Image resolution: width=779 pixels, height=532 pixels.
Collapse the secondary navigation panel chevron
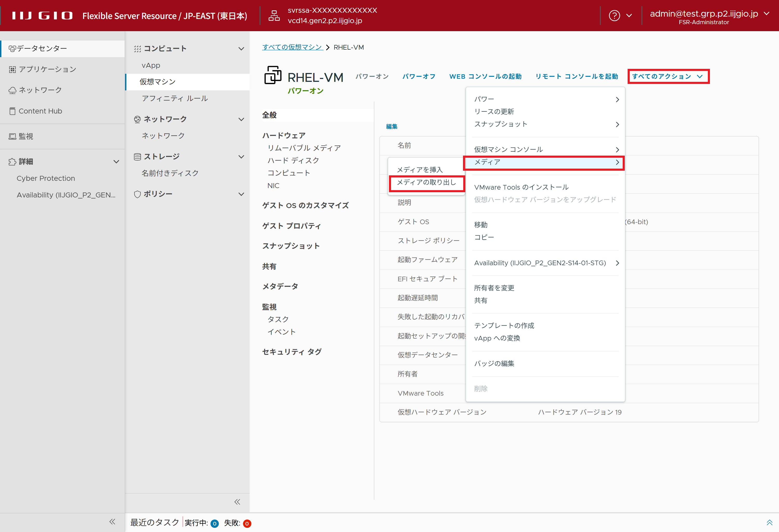tap(237, 502)
